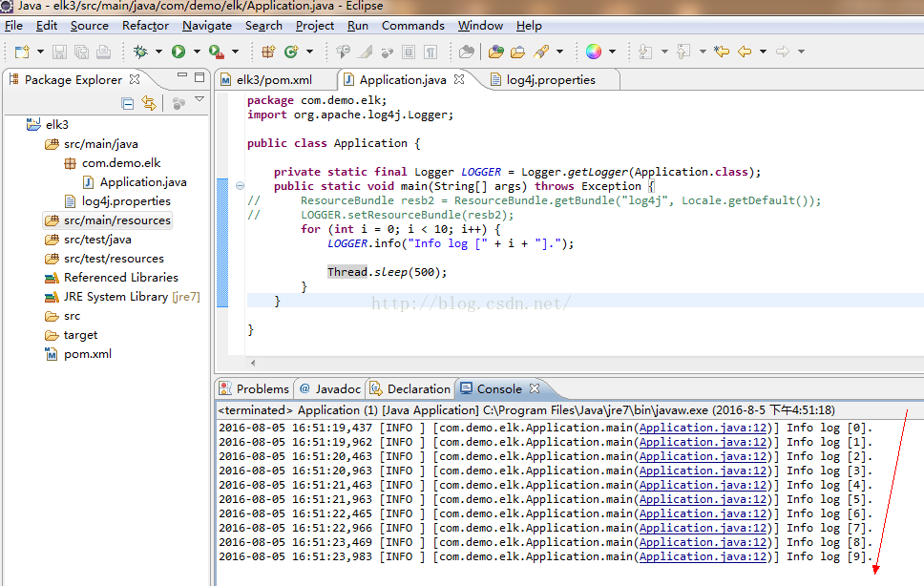Open Application.java:12 link for Info log [5]
Screen dimensions: 924x586
703,499
